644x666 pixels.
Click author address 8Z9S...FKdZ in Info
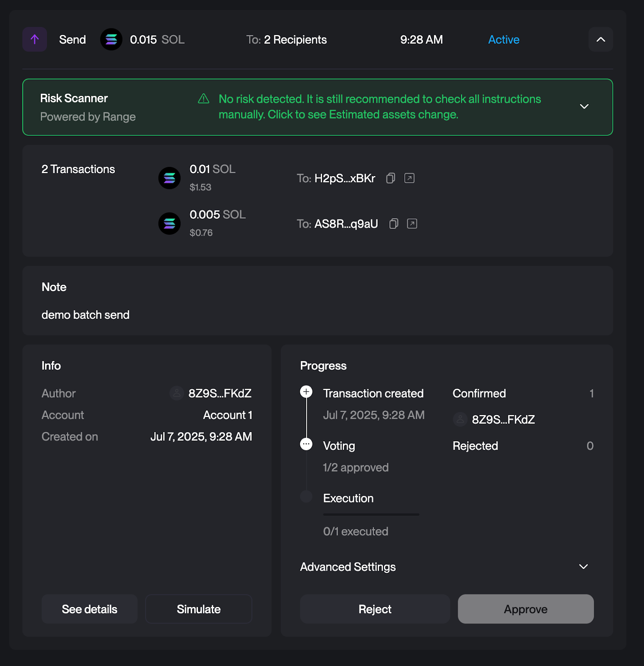tap(220, 393)
